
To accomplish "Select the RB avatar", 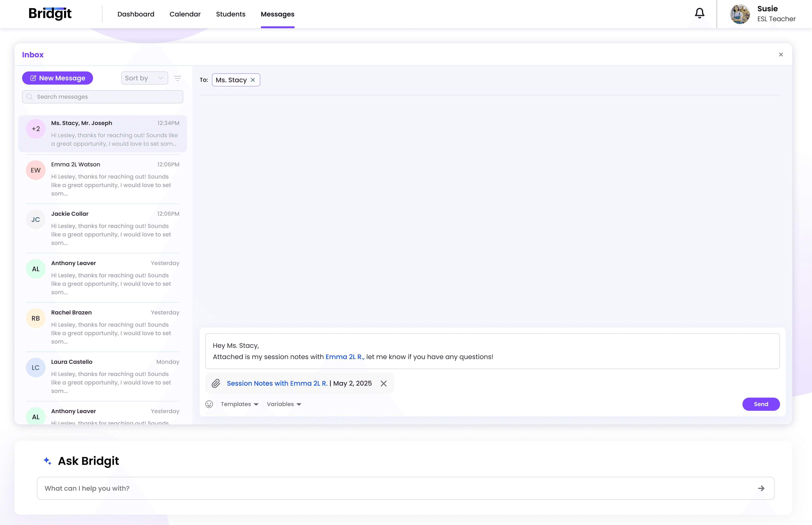I will point(36,318).
